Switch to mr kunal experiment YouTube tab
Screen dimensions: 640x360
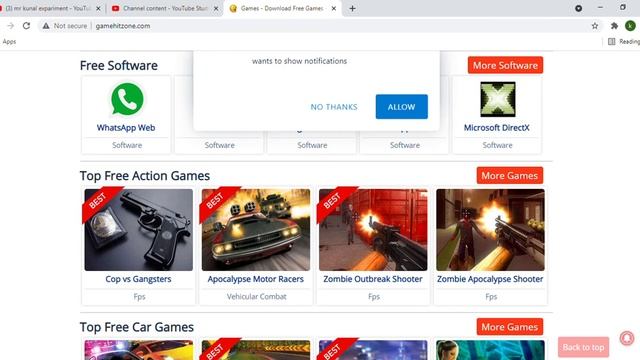click(47, 8)
